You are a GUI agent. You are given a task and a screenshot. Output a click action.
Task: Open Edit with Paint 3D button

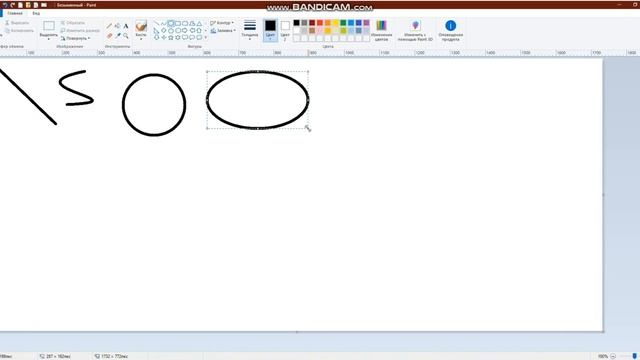point(415,30)
